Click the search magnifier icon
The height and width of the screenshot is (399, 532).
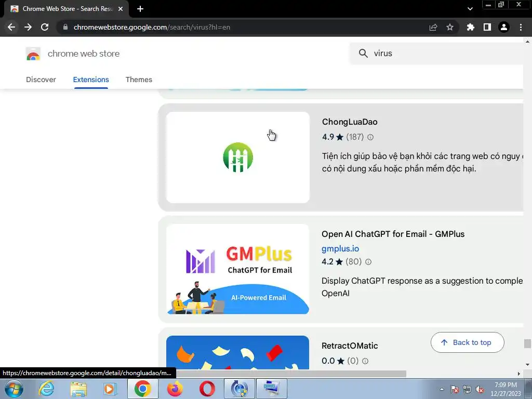pyautogui.click(x=363, y=54)
